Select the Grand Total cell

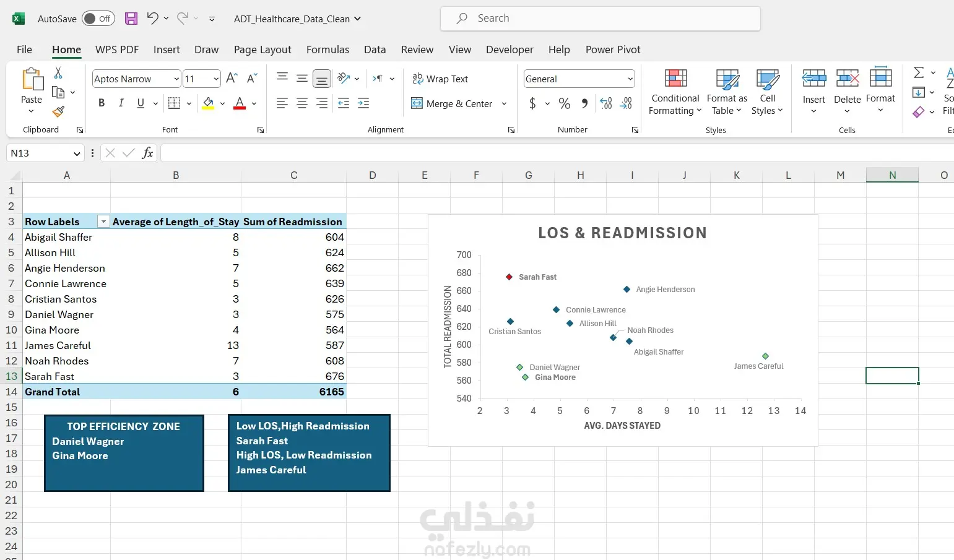(67, 392)
